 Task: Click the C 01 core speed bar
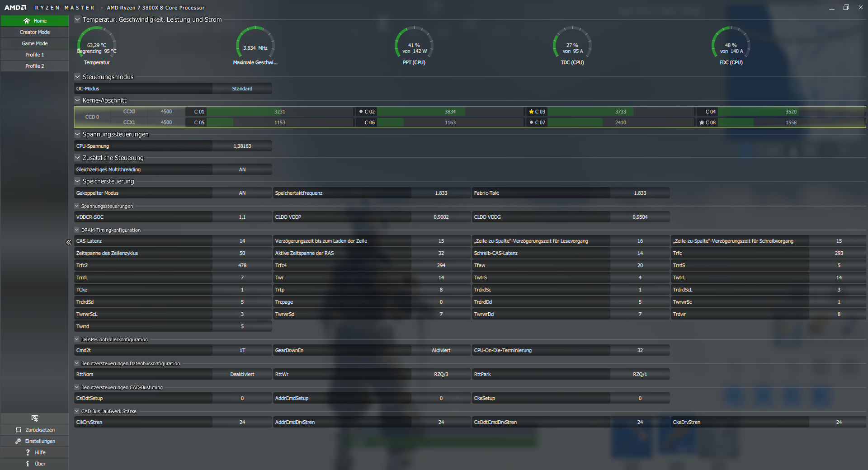pyautogui.click(x=280, y=112)
